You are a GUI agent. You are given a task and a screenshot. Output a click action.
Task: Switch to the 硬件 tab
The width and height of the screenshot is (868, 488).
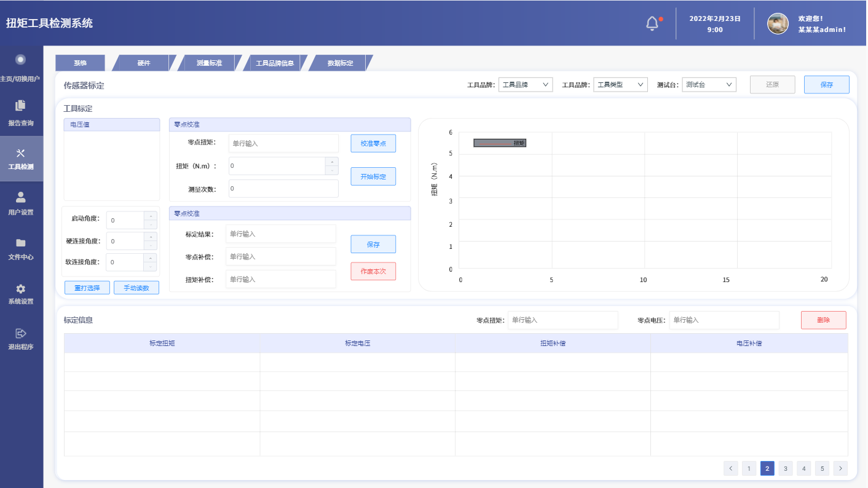point(144,63)
